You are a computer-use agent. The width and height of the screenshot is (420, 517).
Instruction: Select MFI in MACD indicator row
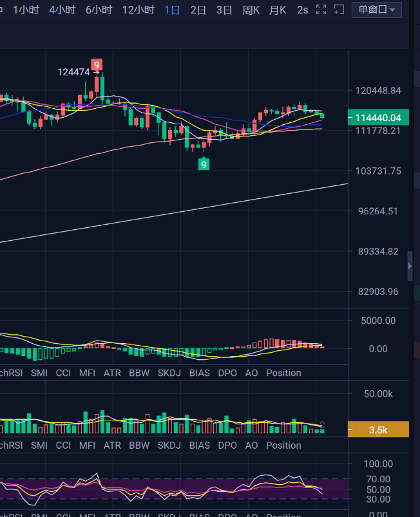[x=87, y=373]
